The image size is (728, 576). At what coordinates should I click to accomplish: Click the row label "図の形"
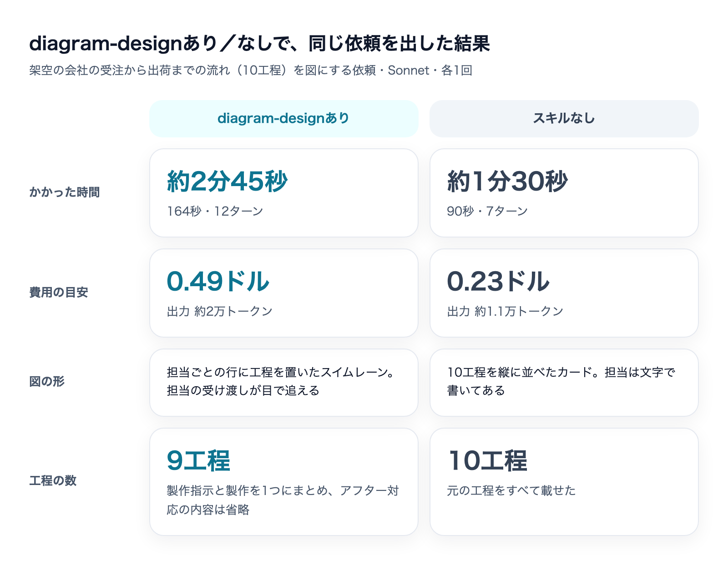pyautogui.click(x=47, y=381)
